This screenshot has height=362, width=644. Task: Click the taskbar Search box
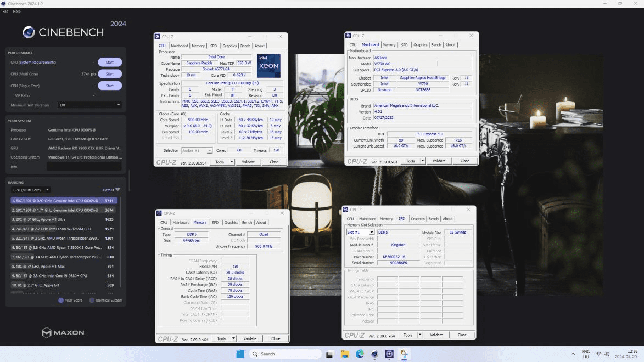285,354
